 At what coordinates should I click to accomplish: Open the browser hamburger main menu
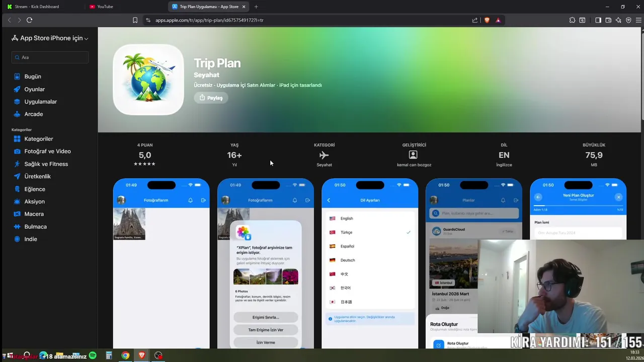pos(638,20)
